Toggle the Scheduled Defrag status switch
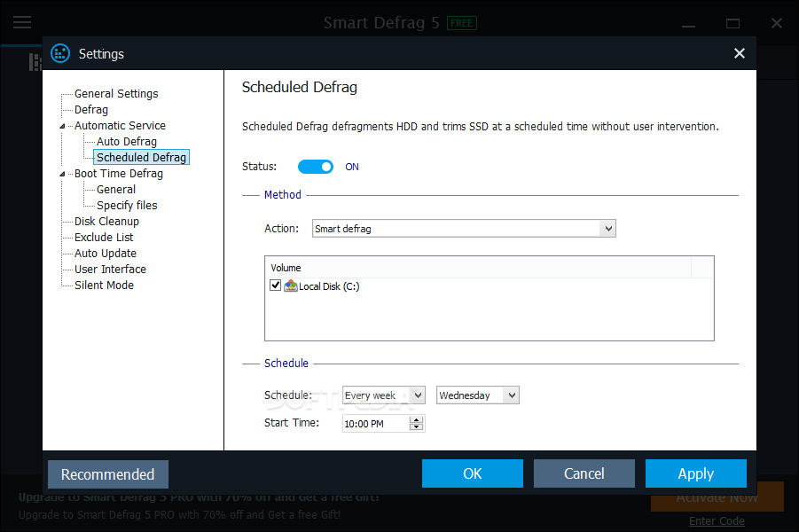The image size is (799, 532). tap(316, 167)
